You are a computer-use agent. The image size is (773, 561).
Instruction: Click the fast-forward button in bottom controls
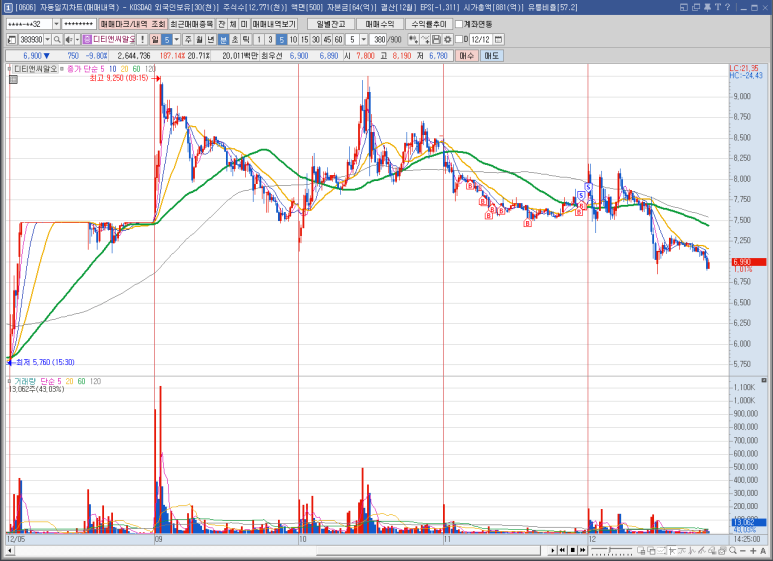tap(583, 550)
